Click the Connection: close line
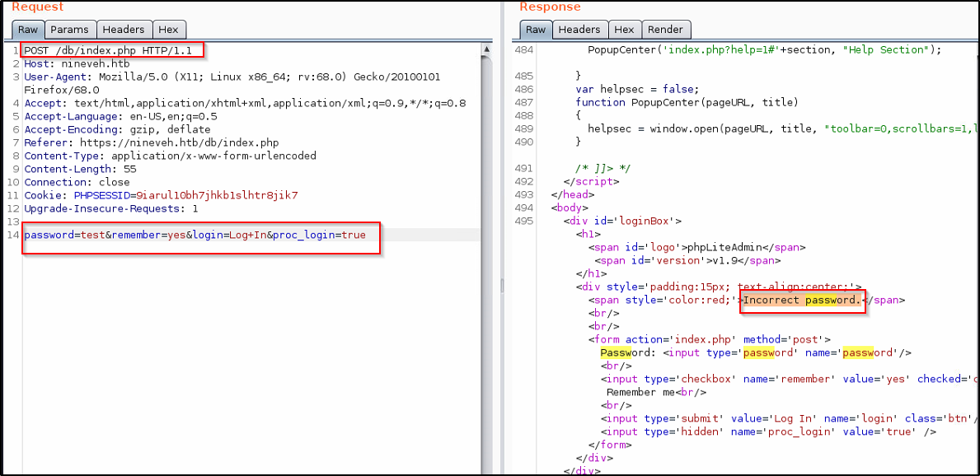This screenshot has width=980, height=476. (77, 182)
